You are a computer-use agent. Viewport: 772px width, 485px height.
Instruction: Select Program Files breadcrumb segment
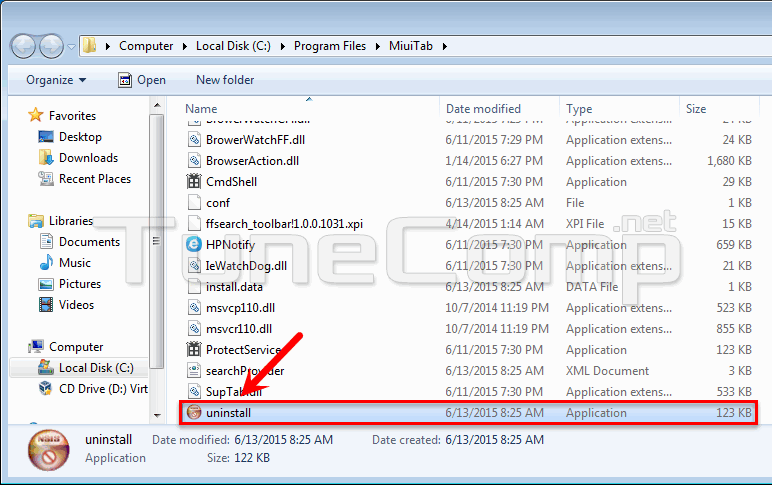pos(330,46)
